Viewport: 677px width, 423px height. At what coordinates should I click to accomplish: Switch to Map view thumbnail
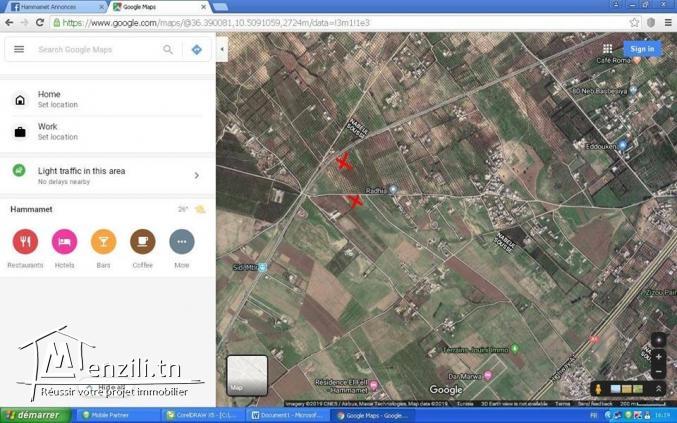[247, 374]
